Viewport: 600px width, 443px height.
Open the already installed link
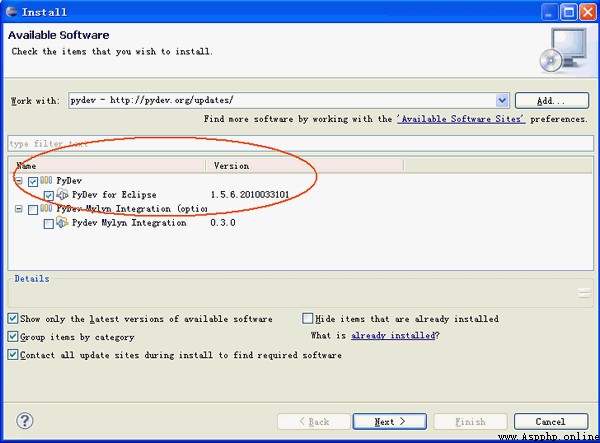(393, 336)
